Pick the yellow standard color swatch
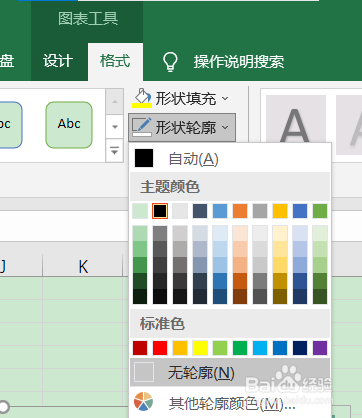Screen dimensions: 362x418 tap(200, 348)
